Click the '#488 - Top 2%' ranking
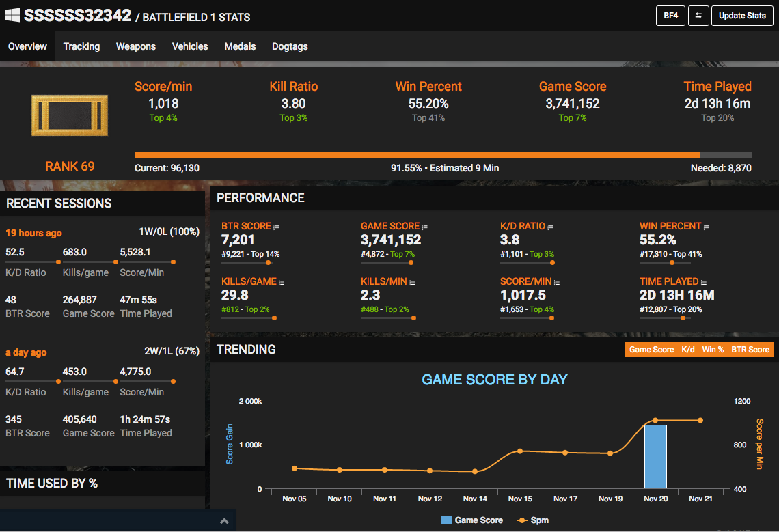 385,309
